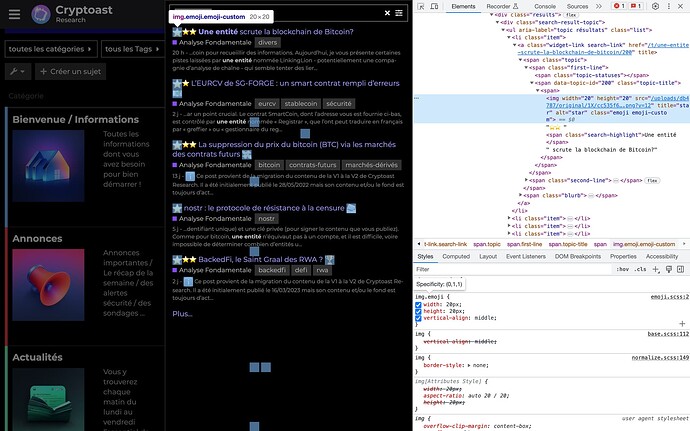The image size is (690, 431).
Task: Open result 'Une entité scrute la blockchain de Bitcoin?'
Action: pos(275,32)
